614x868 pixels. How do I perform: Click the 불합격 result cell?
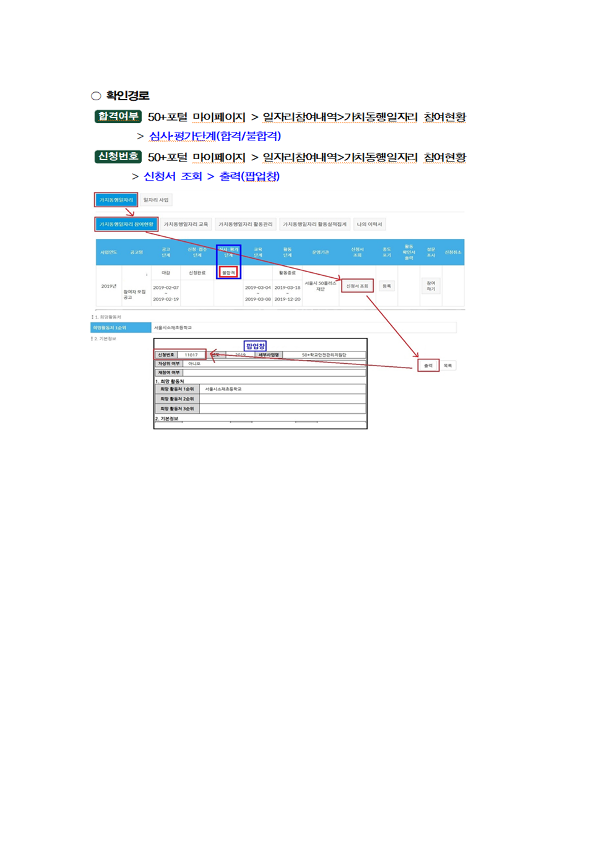tap(228, 272)
